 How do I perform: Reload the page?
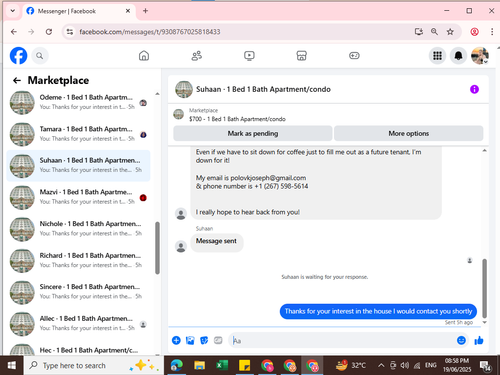coord(49,32)
